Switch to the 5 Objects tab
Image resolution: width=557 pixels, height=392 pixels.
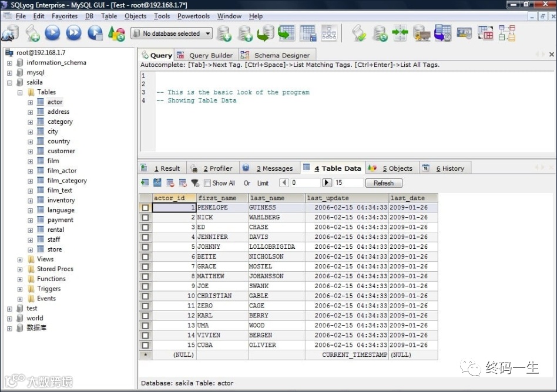392,168
